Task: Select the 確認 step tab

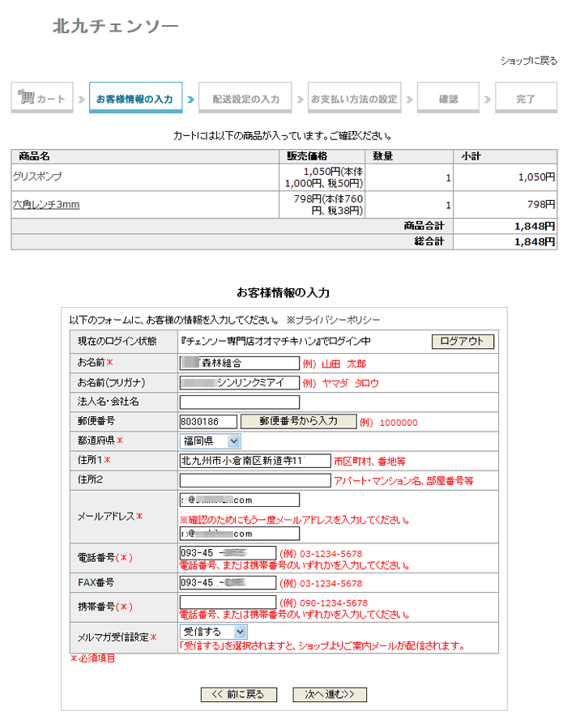Action: pyautogui.click(x=448, y=99)
